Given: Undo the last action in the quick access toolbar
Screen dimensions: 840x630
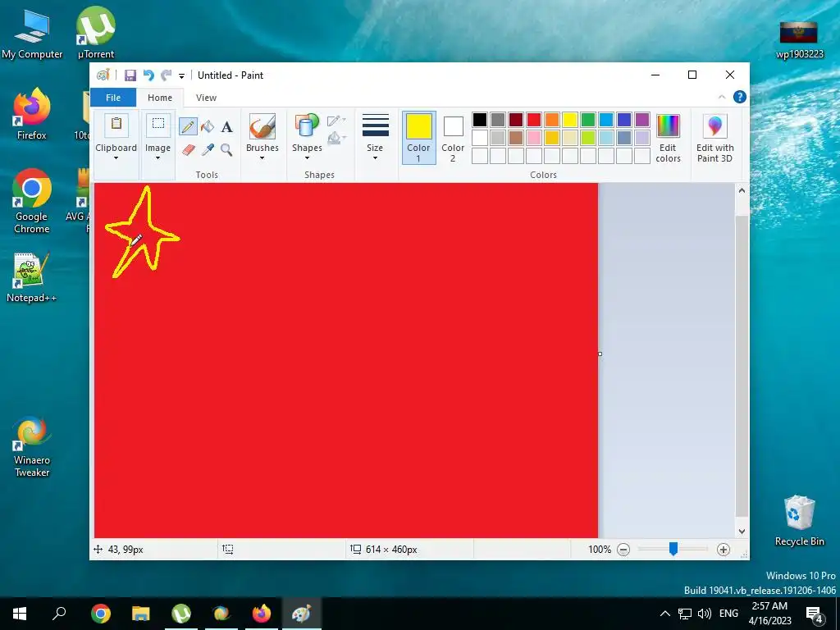Looking at the screenshot, I should point(148,75).
